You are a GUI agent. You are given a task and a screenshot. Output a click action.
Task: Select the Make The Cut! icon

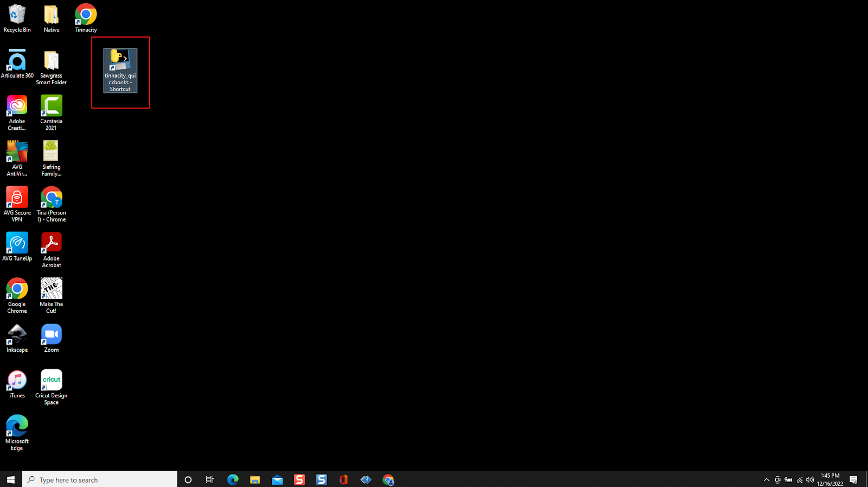tap(52, 296)
